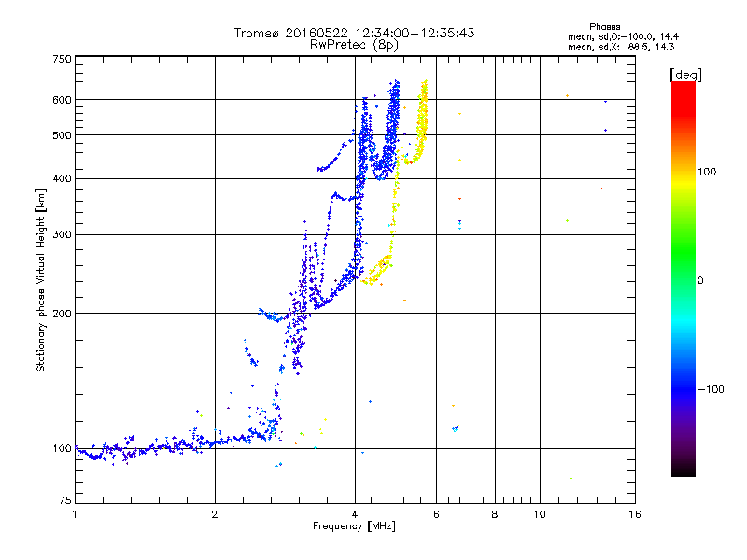The height and width of the screenshot is (560, 747).
Task: Click the y-axis label '100'
Action: (62, 449)
